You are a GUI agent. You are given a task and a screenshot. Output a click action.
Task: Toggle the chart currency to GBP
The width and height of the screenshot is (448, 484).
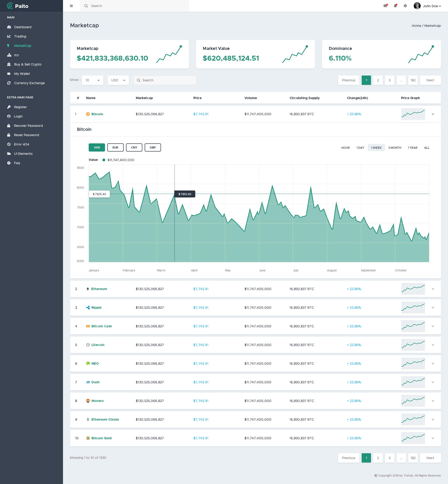[x=153, y=147]
